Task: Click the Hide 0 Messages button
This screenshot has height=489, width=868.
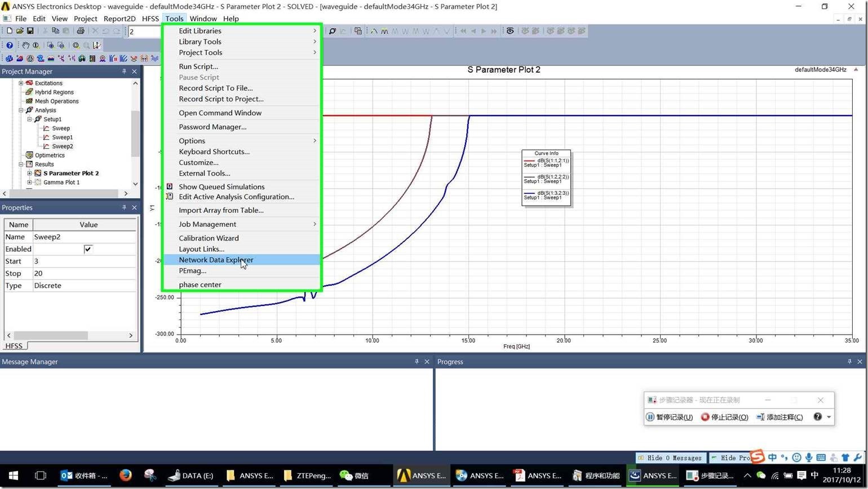Action: coord(670,457)
